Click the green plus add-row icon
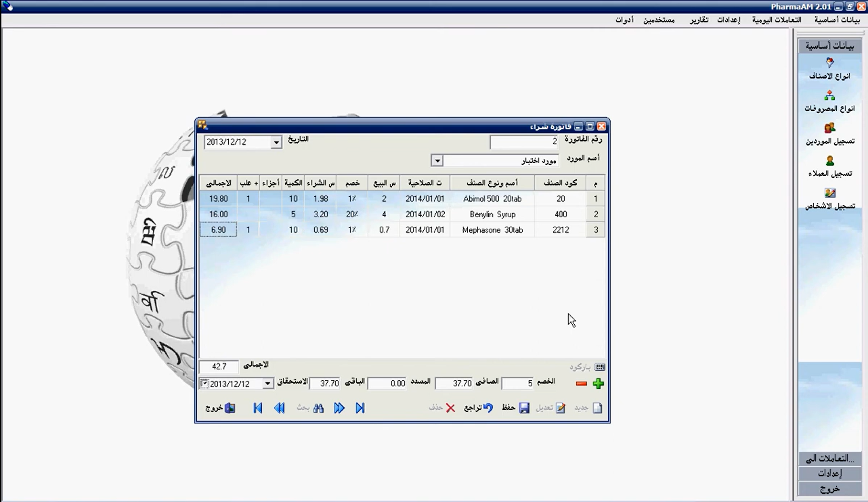This screenshot has height=502, width=868. [x=597, y=384]
